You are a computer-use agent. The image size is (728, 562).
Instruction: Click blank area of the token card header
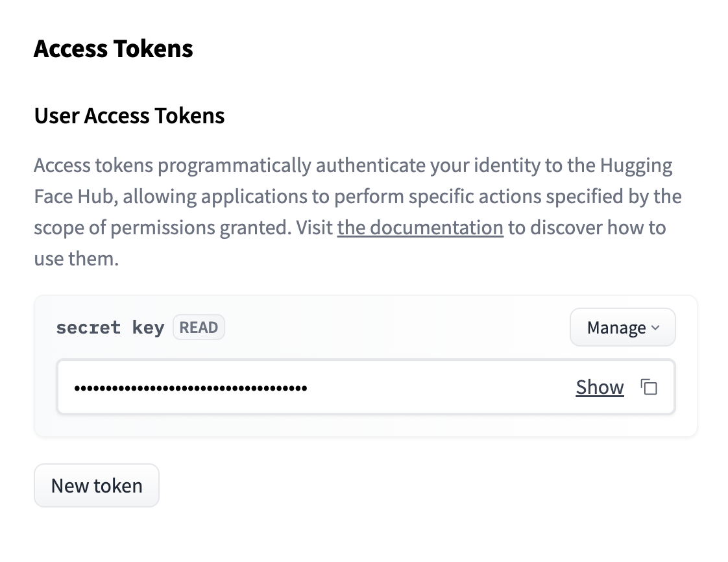(x=394, y=328)
